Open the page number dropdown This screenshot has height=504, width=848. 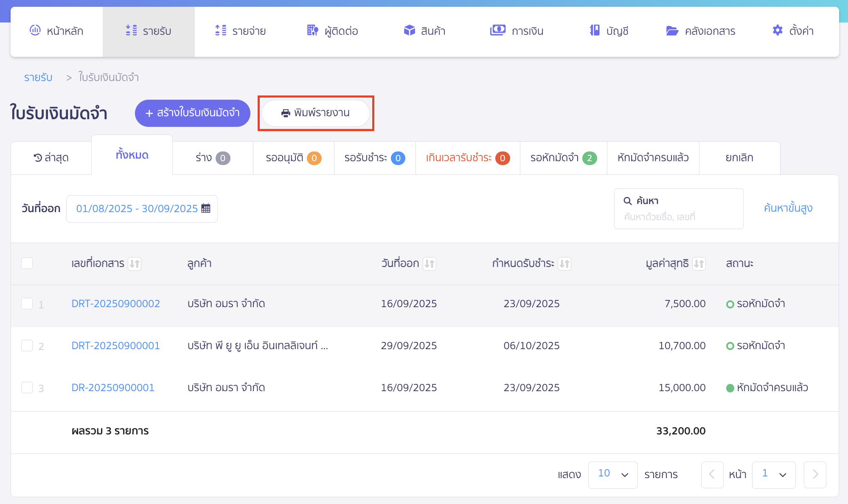coord(773,475)
